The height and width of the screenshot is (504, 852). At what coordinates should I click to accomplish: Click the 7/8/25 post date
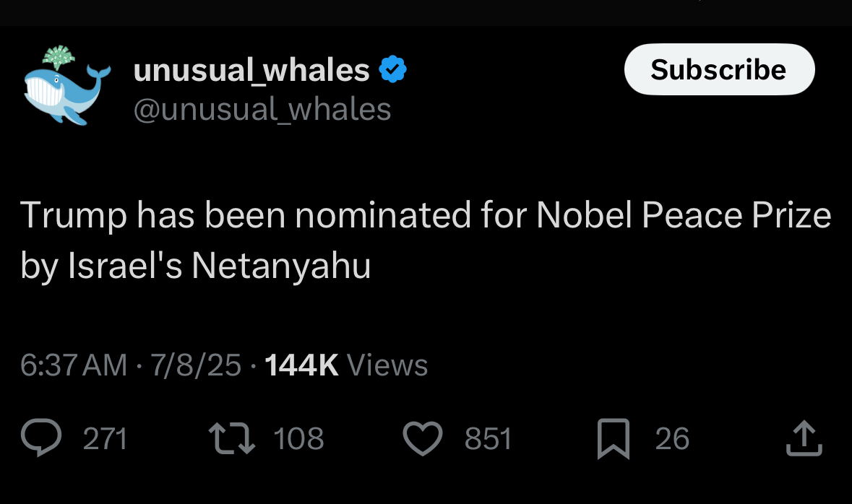[196, 365]
